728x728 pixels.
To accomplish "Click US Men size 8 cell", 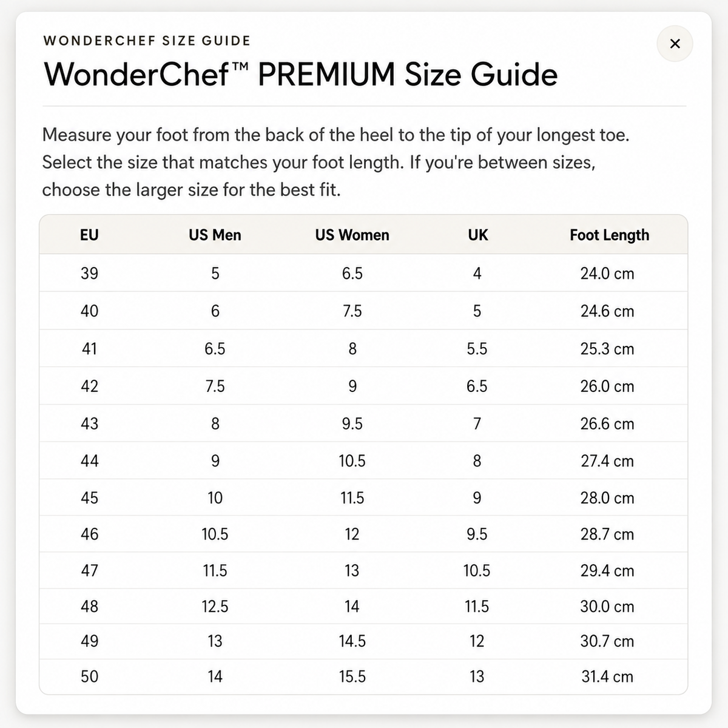I will click(x=215, y=423).
